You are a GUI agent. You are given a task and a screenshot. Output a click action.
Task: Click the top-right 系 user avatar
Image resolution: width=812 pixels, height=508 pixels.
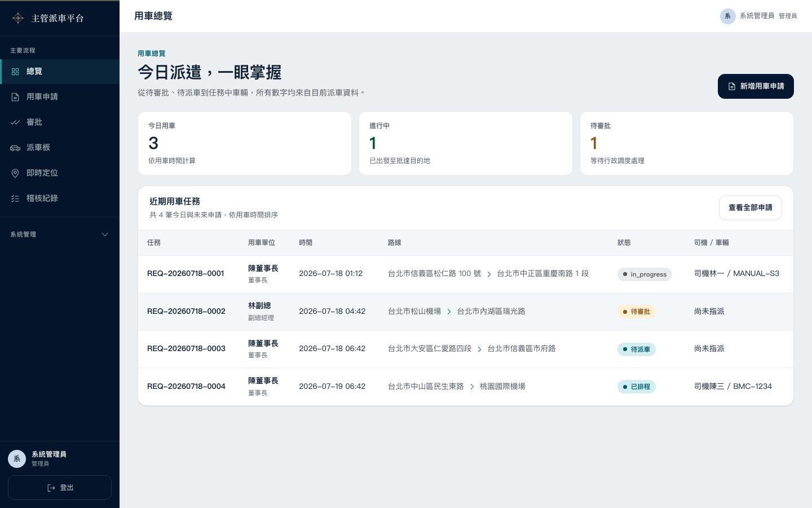click(x=728, y=16)
